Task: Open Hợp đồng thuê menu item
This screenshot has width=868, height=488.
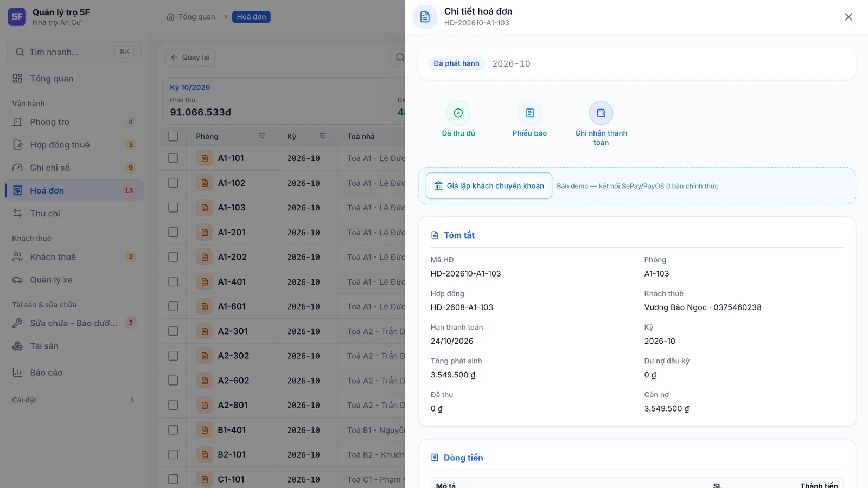Action: (74, 145)
